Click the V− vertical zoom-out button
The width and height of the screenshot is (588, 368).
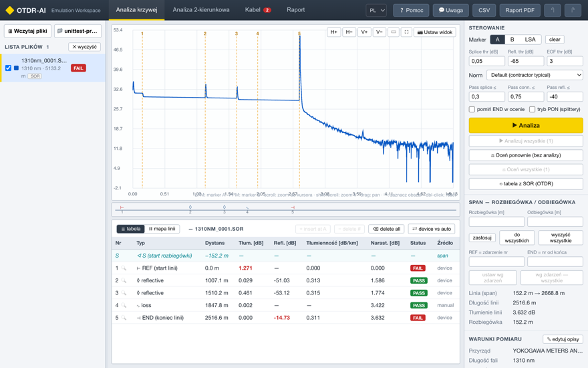(379, 32)
